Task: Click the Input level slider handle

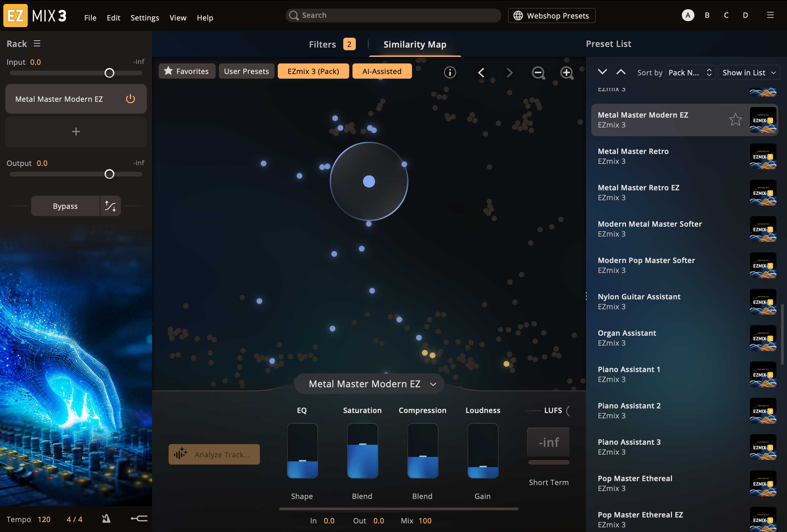Action: pyautogui.click(x=109, y=73)
